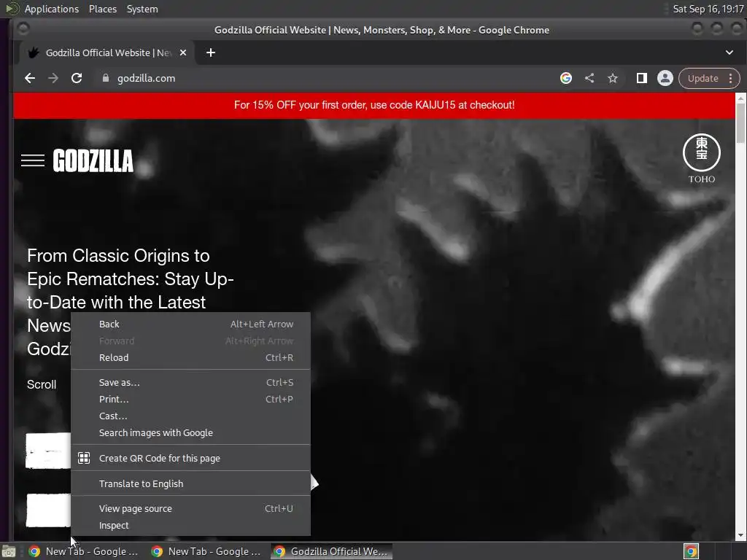The height and width of the screenshot is (560, 747).
Task: Select Save as... from context menu
Action: pos(190,382)
